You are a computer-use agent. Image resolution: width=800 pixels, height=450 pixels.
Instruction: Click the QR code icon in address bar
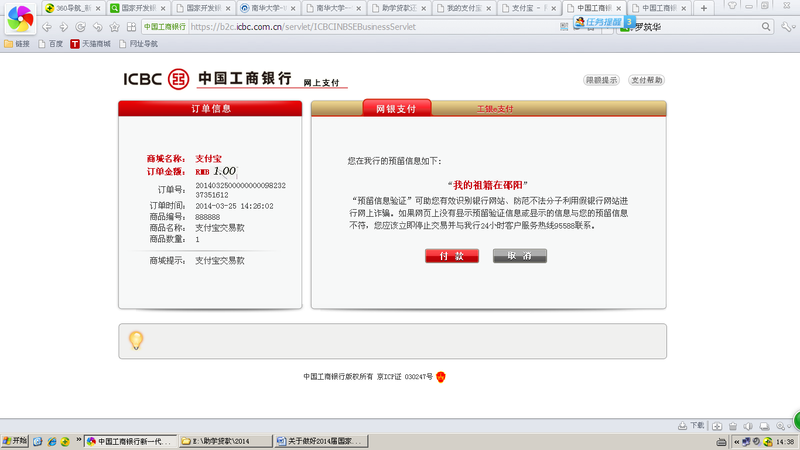[x=564, y=27]
